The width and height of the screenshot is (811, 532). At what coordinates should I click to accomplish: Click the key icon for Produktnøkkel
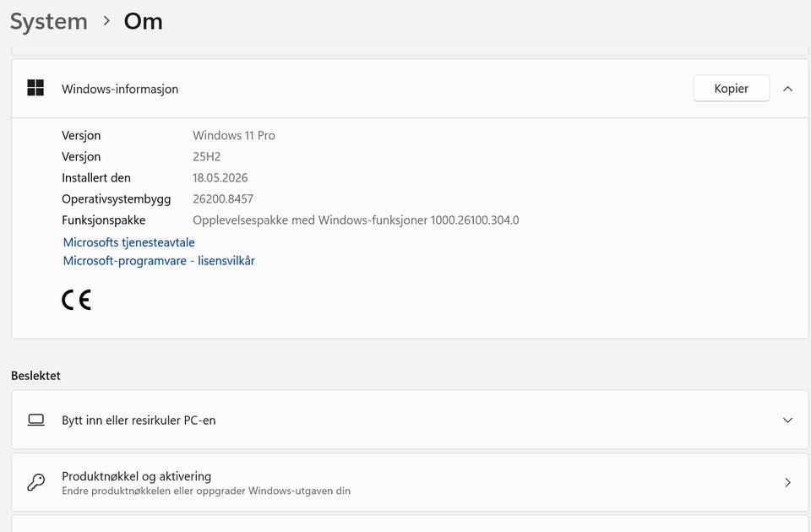point(35,482)
